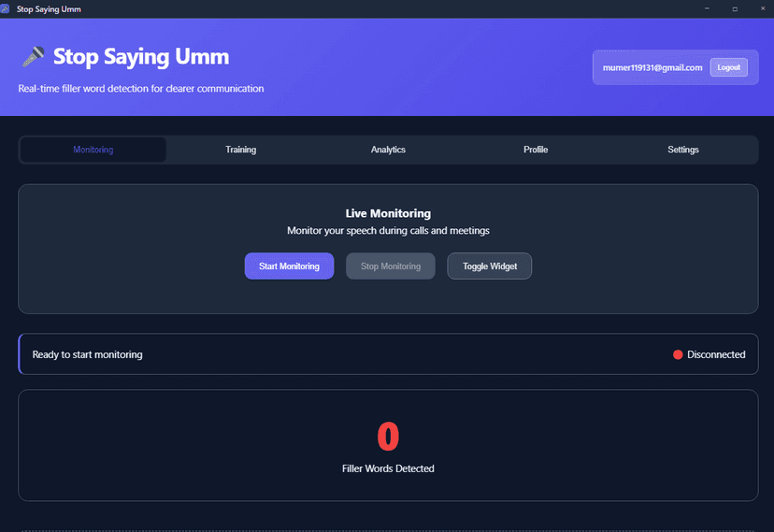This screenshot has width=774, height=532.
Task: Click the app icon in title bar
Action: 6,8
